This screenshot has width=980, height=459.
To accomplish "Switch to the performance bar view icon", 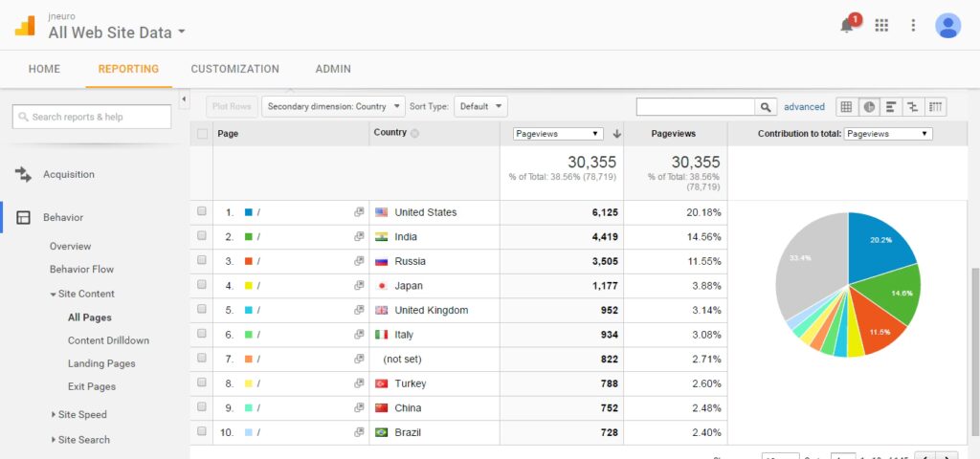I will tap(890, 107).
